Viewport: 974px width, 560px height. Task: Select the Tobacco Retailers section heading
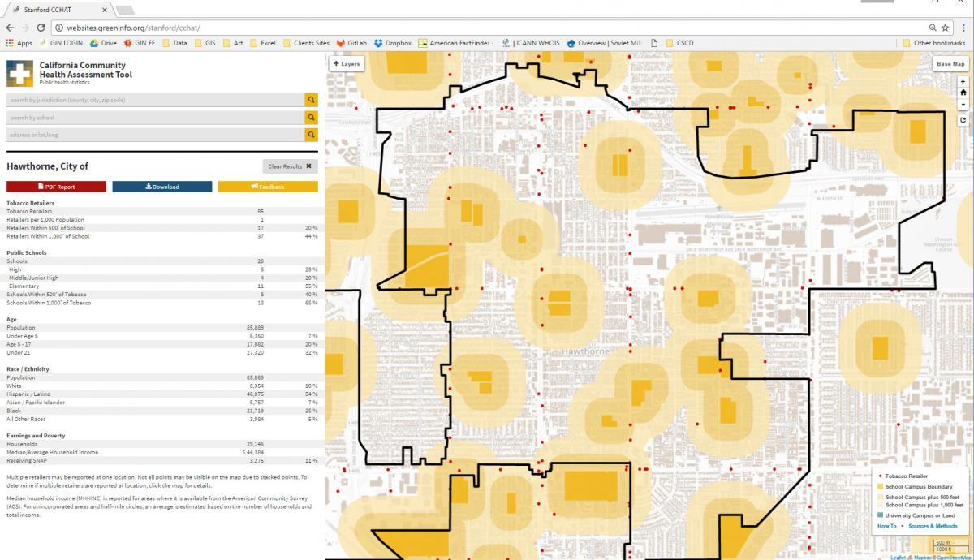[31, 202]
